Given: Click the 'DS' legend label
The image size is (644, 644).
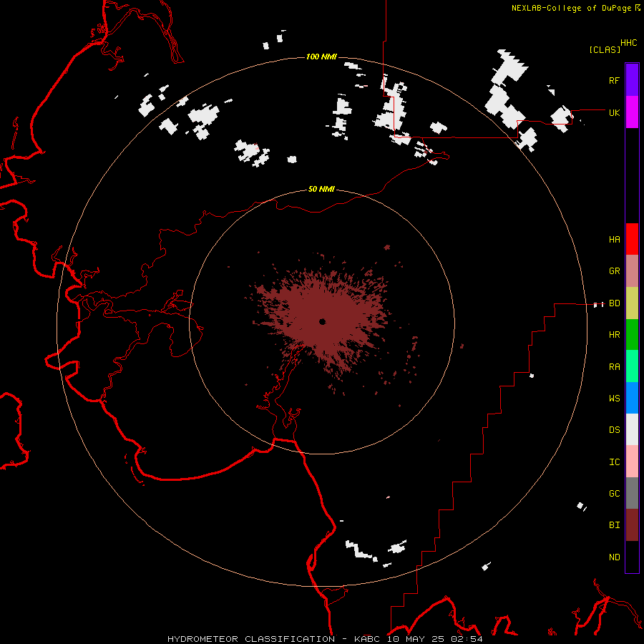Looking at the screenshot, I should pos(615,430).
